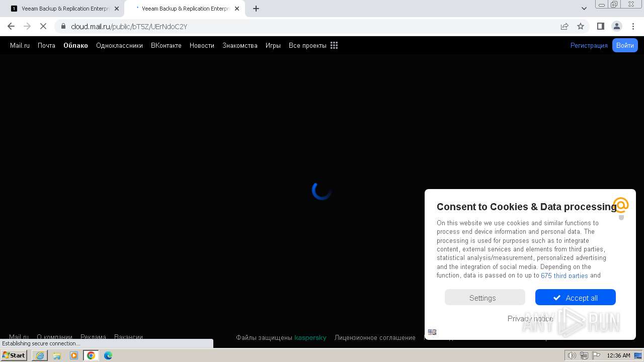This screenshot has width=644, height=362.
Task: Open Новости in the portal menu
Action: tap(202, 45)
